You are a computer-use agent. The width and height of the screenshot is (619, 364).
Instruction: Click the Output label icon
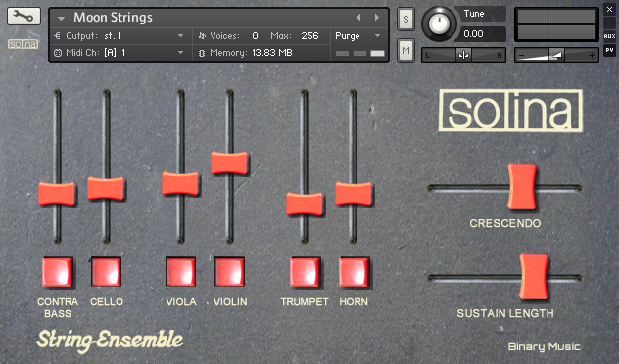coord(57,36)
